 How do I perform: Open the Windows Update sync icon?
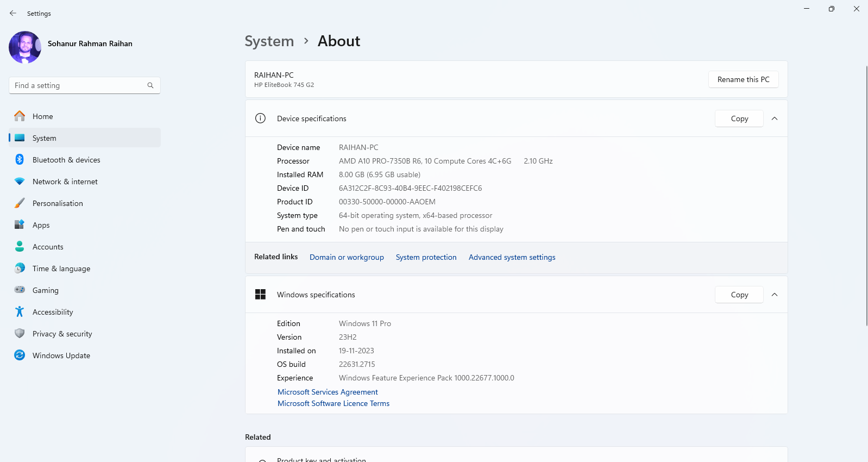point(20,355)
